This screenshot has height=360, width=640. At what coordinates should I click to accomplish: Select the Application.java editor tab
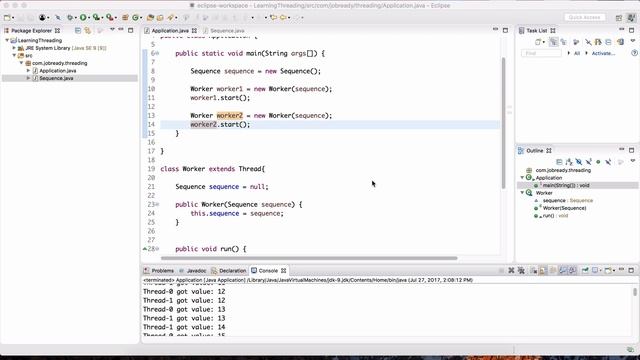coord(170,31)
